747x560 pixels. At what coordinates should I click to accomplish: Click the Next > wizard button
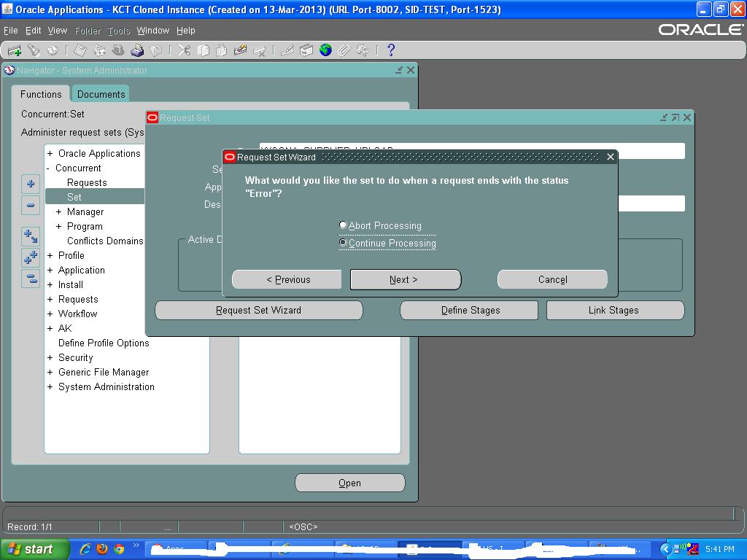406,279
